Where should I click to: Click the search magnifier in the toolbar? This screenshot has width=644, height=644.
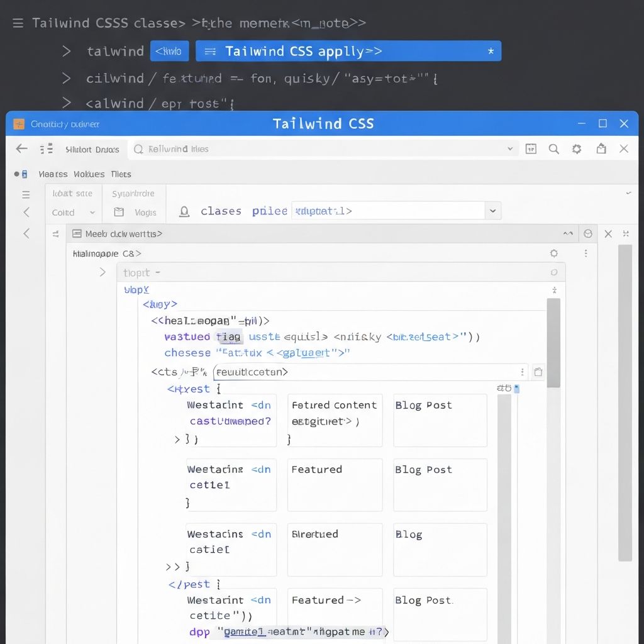(x=553, y=149)
